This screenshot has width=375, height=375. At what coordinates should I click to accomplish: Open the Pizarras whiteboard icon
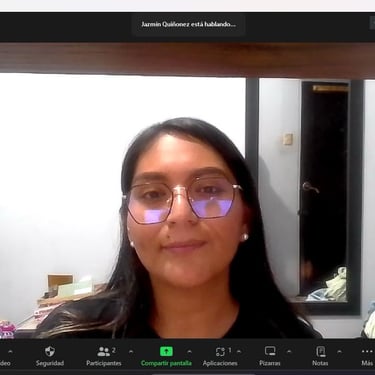pos(270,351)
